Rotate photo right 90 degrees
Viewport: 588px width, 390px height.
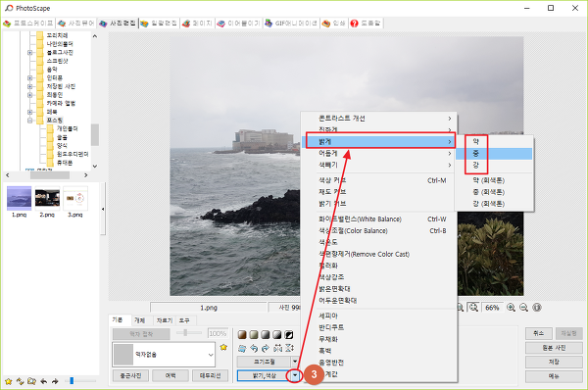266,349
